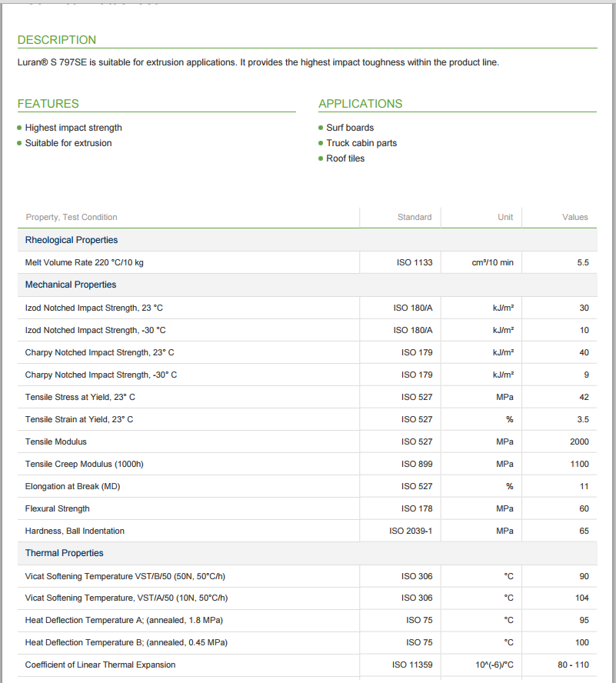Click the ISO 2039-1 standard cell
The height and width of the screenshot is (683, 616).
(411, 531)
